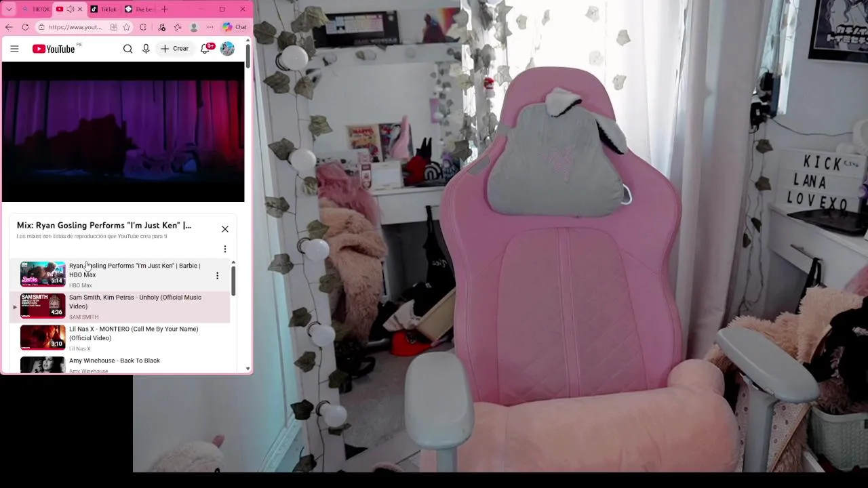Image resolution: width=868 pixels, height=488 pixels.
Task: Open the YouTube hamburger guide menu
Action: click(14, 49)
